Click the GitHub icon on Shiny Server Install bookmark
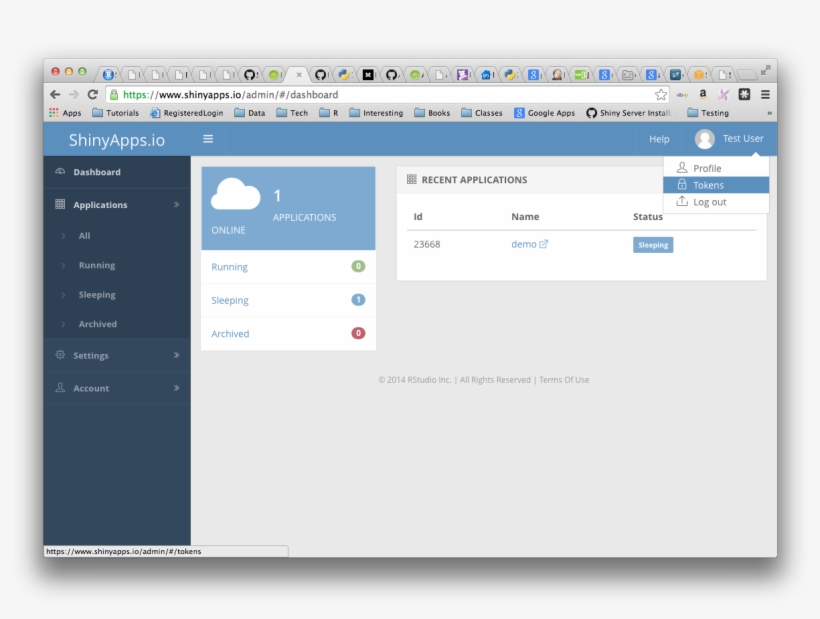This screenshot has height=619, width=820. pyautogui.click(x=590, y=113)
